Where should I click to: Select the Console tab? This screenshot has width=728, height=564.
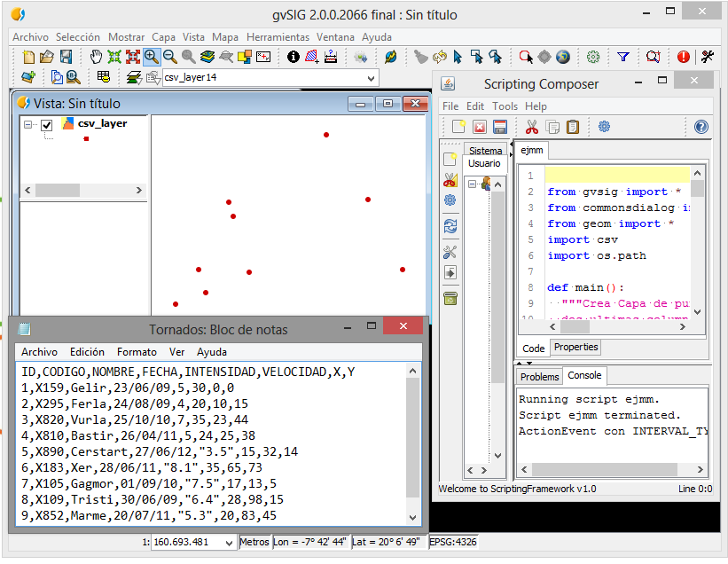(584, 375)
